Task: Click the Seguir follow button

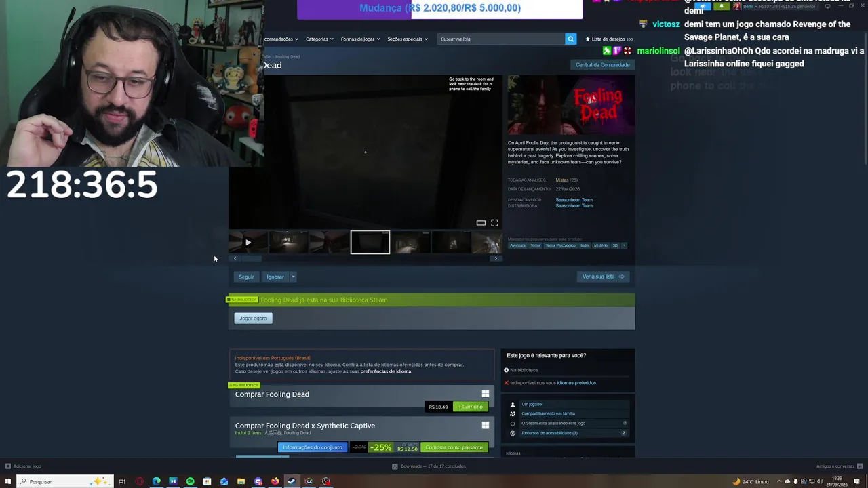Action: coord(246,277)
